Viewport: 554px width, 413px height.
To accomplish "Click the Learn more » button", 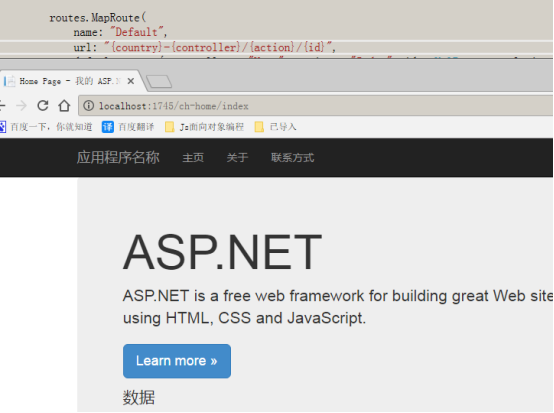I will [x=177, y=361].
